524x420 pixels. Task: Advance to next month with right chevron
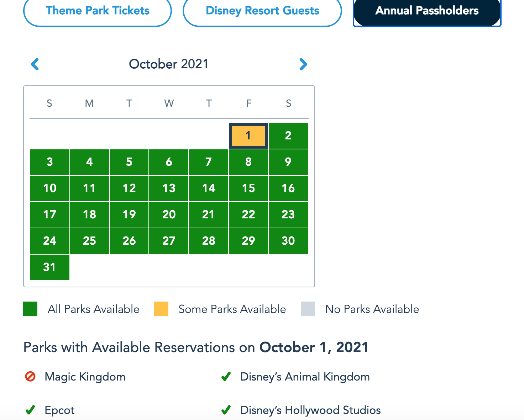pyautogui.click(x=303, y=64)
